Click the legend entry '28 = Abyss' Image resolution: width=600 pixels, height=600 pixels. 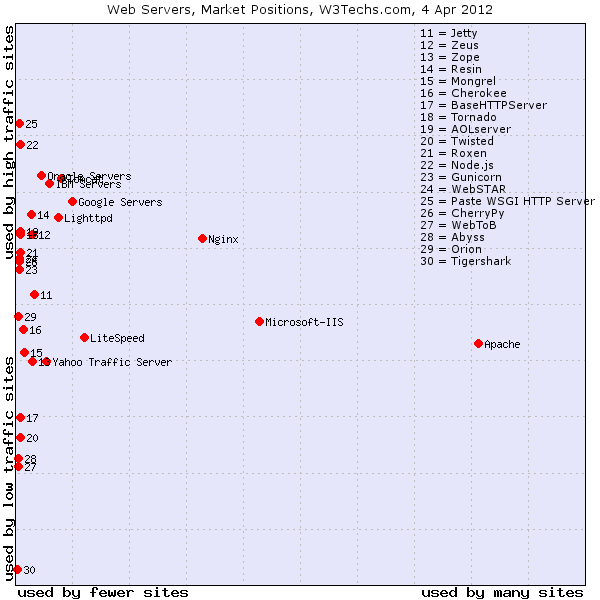click(452, 238)
